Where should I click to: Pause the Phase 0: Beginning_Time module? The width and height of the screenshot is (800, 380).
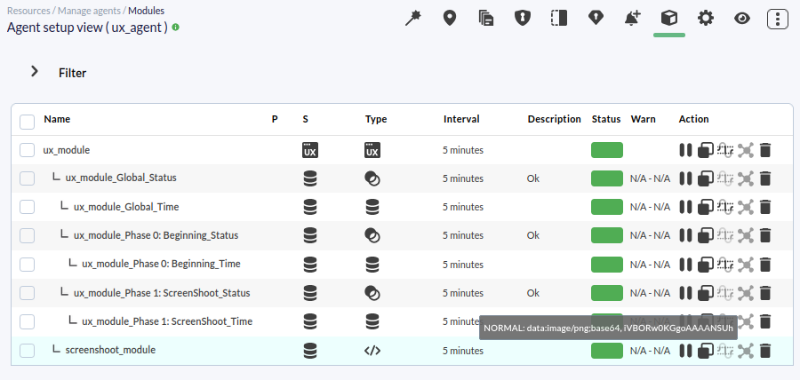(x=686, y=264)
